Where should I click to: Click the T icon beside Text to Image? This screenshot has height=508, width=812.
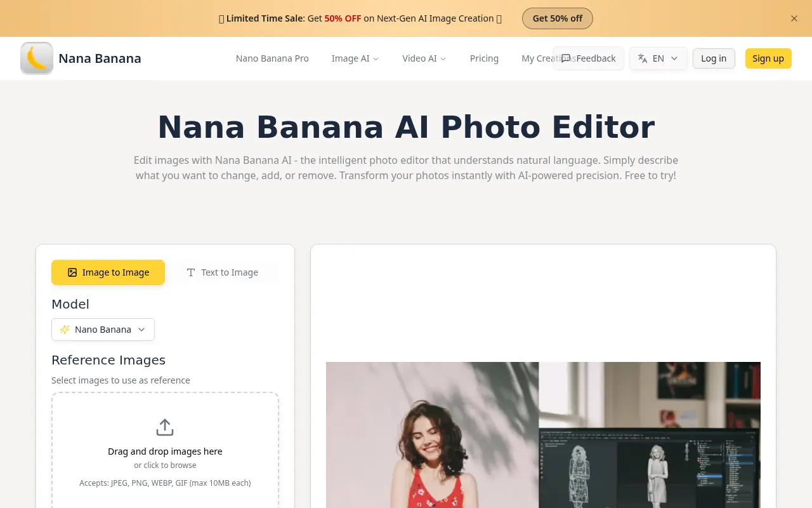pyautogui.click(x=190, y=272)
